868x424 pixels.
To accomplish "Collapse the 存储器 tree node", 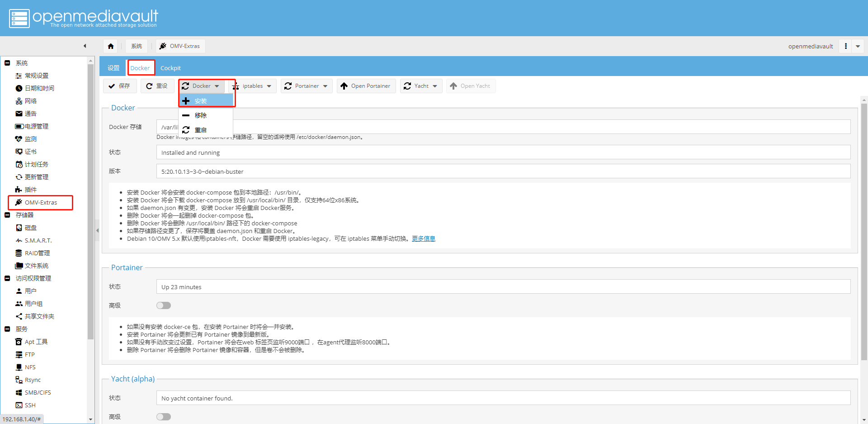I will 7,215.
